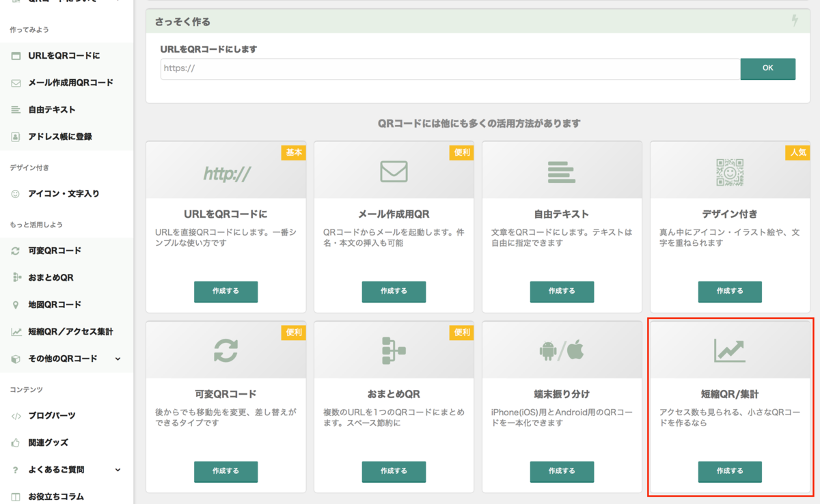Select 自由テキスト in the sidebar

click(52, 110)
